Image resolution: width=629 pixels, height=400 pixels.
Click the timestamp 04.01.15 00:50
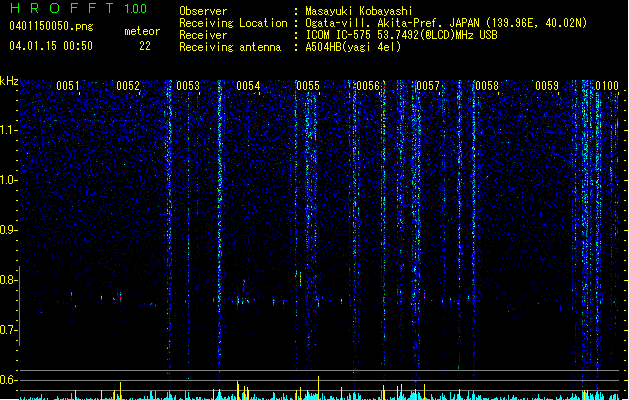click(51, 46)
